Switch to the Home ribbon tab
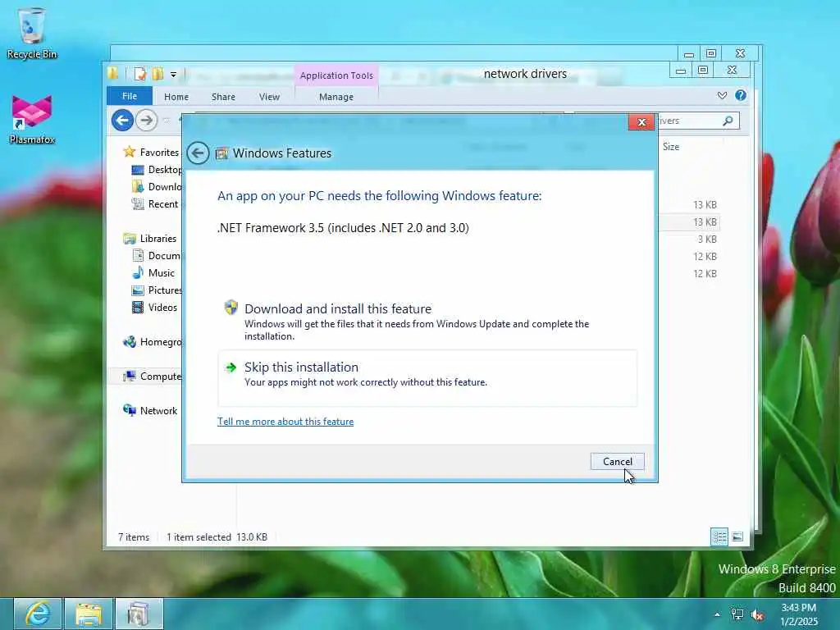The height and width of the screenshot is (630, 840). (176, 97)
